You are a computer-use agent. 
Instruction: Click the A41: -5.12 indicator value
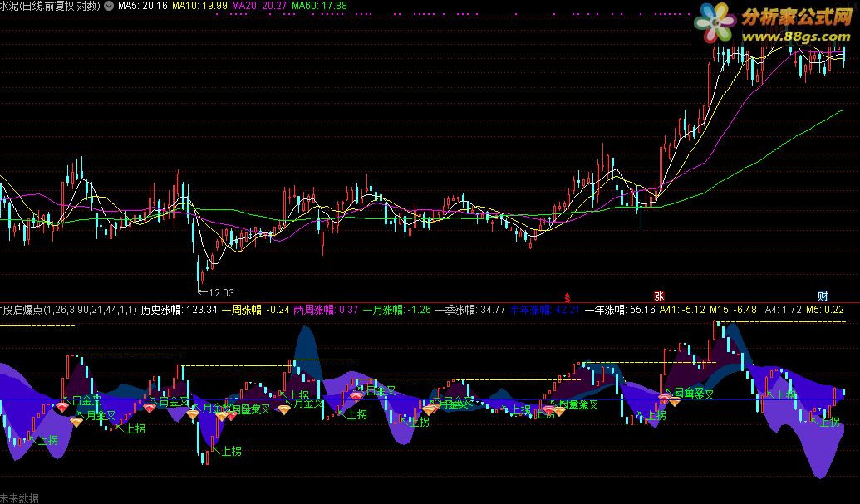tap(682, 310)
